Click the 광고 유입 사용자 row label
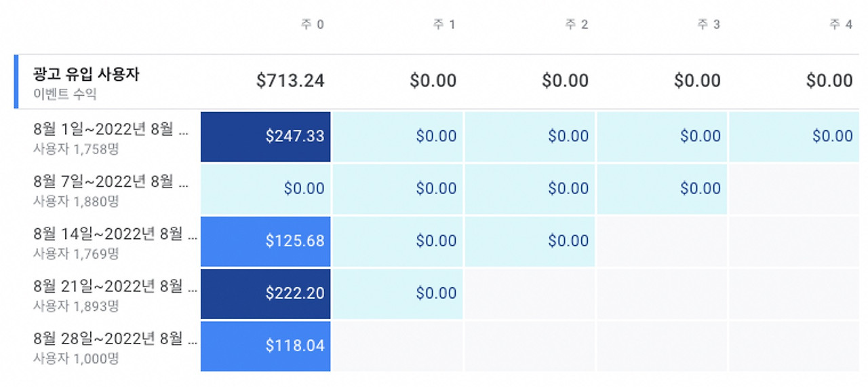868x387 pixels. tap(86, 75)
